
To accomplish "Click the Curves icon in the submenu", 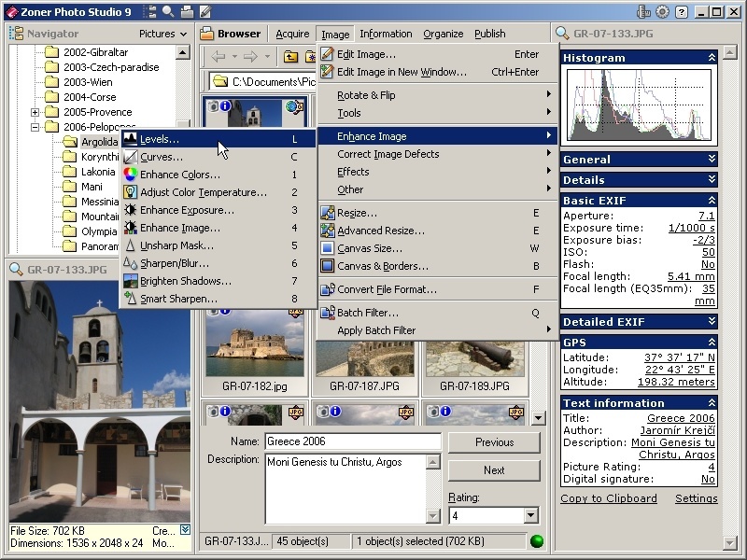I will pyautogui.click(x=131, y=157).
